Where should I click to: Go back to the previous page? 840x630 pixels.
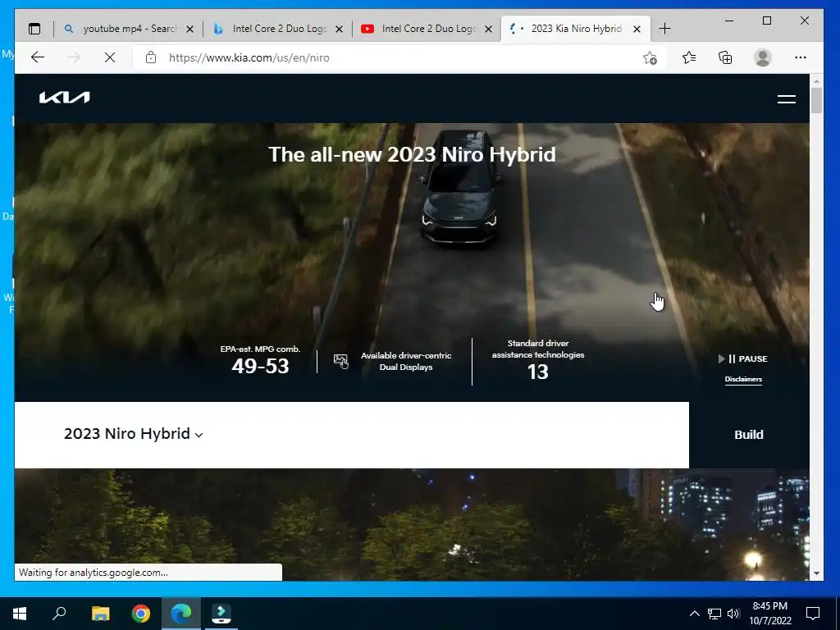tap(38, 57)
